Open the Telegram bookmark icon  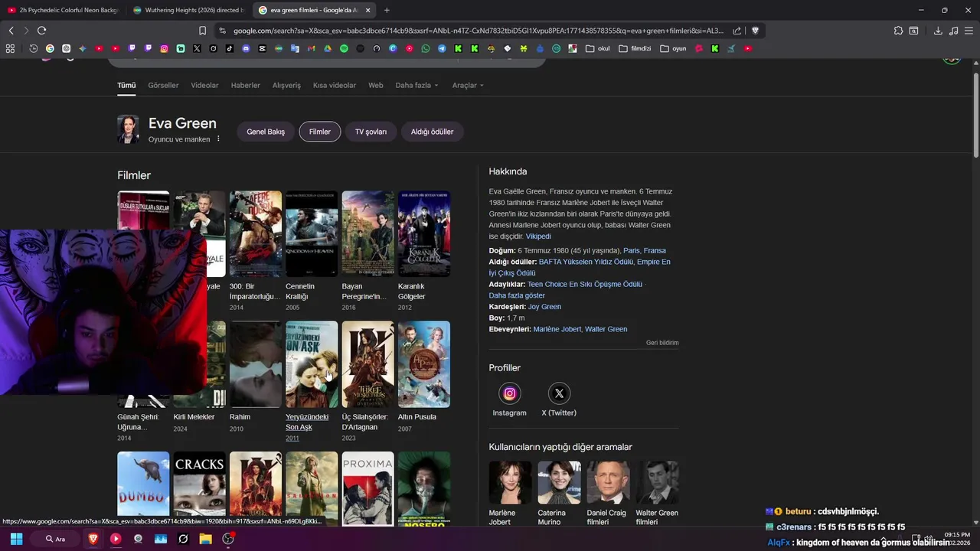(x=442, y=48)
